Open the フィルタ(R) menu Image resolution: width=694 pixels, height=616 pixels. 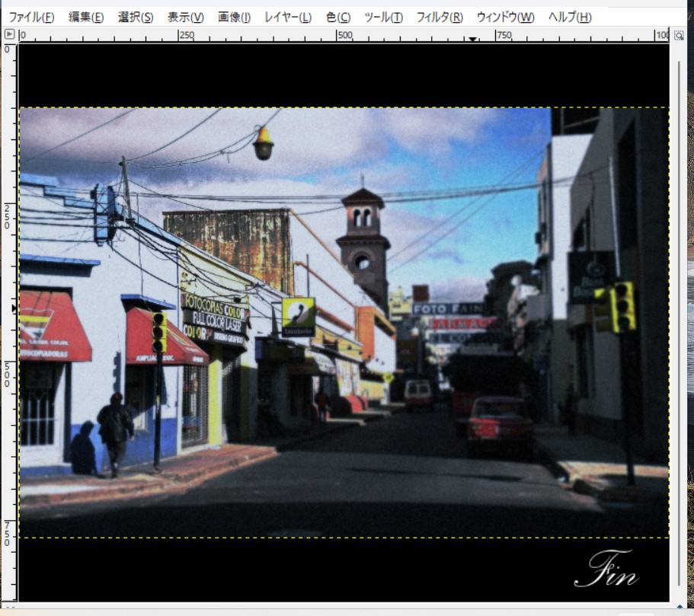point(439,18)
